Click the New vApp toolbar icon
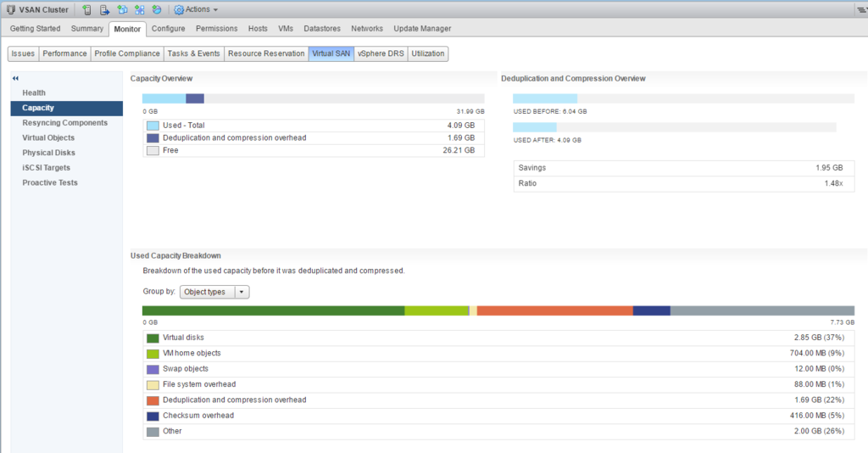Image resolution: width=868 pixels, height=453 pixels. point(140,10)
